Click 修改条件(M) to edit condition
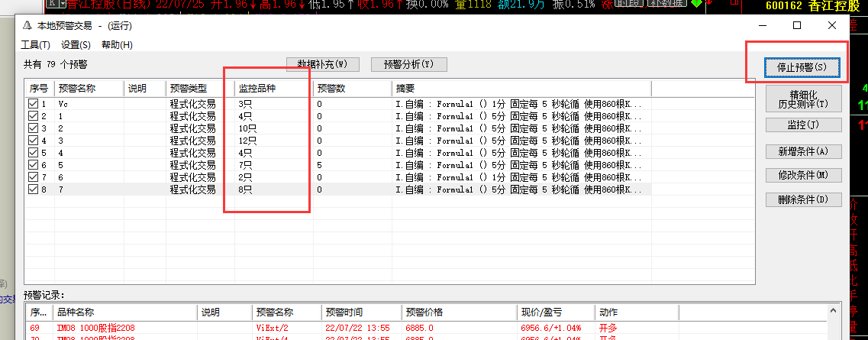868x340 pixels. pos(804,175)
